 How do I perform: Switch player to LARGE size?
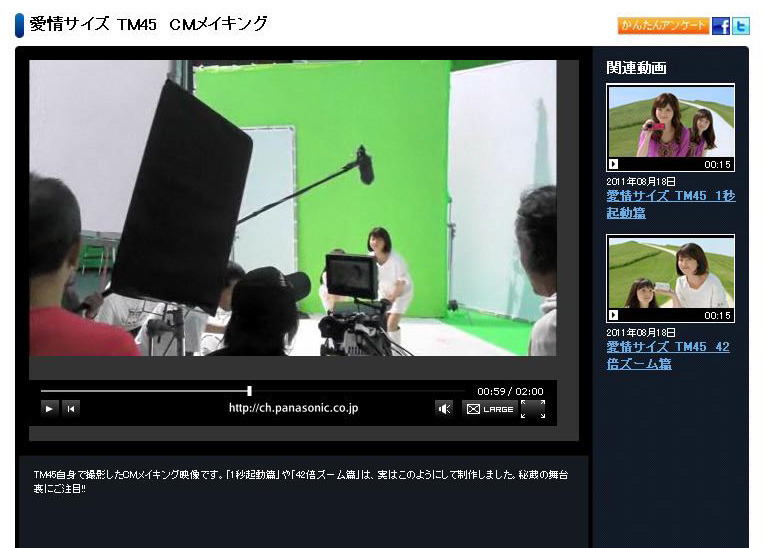[x=490, y=409]
